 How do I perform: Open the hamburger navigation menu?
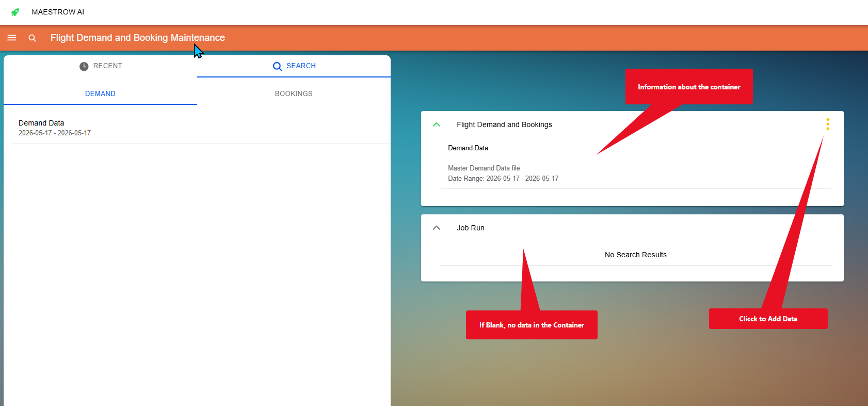(x=12, y=38)
